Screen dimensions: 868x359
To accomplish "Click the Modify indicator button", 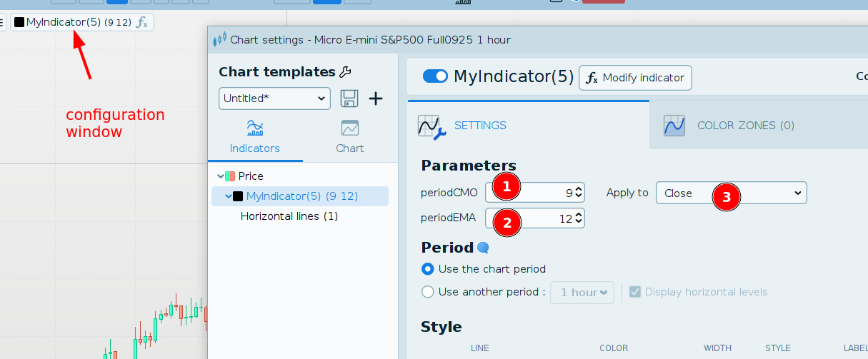I will coord(635,78).
